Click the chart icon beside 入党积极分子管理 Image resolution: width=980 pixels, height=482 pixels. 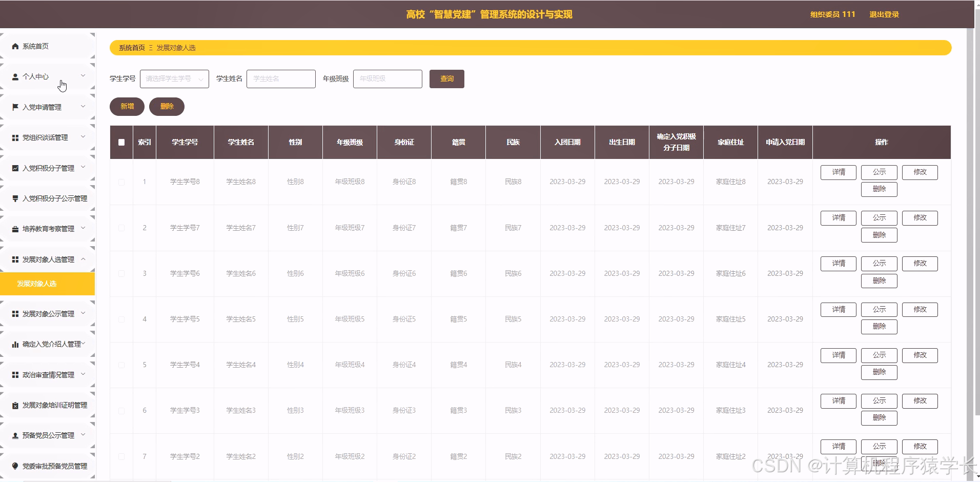pyautogui.click(x=15, y=168)
